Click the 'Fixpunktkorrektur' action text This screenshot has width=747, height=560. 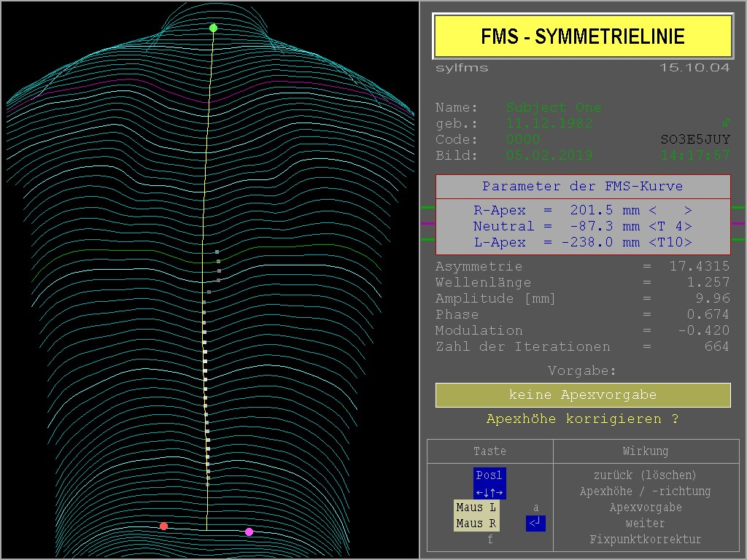pyautogui.click(x=645, y=540)
